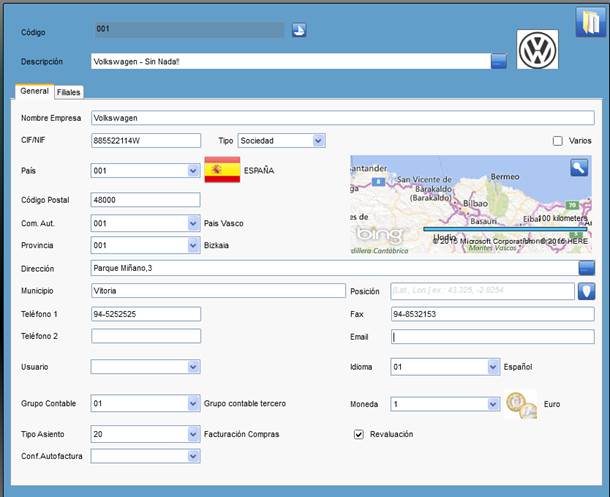Select the General tab

(x=34, y=91)
